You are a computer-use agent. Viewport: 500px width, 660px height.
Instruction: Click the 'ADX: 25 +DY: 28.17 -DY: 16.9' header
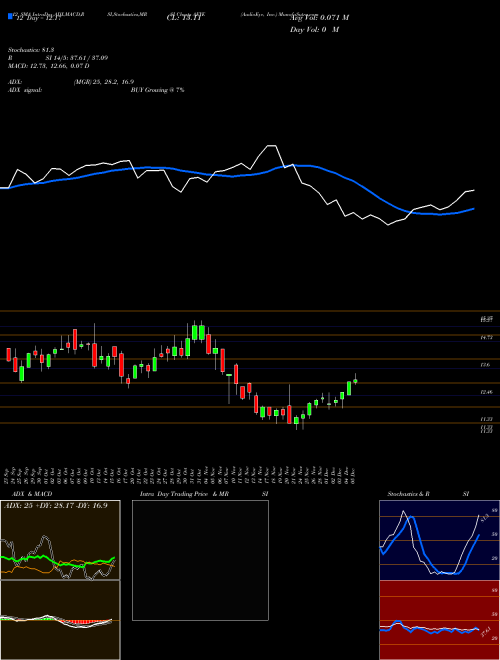tap(56, 506)
